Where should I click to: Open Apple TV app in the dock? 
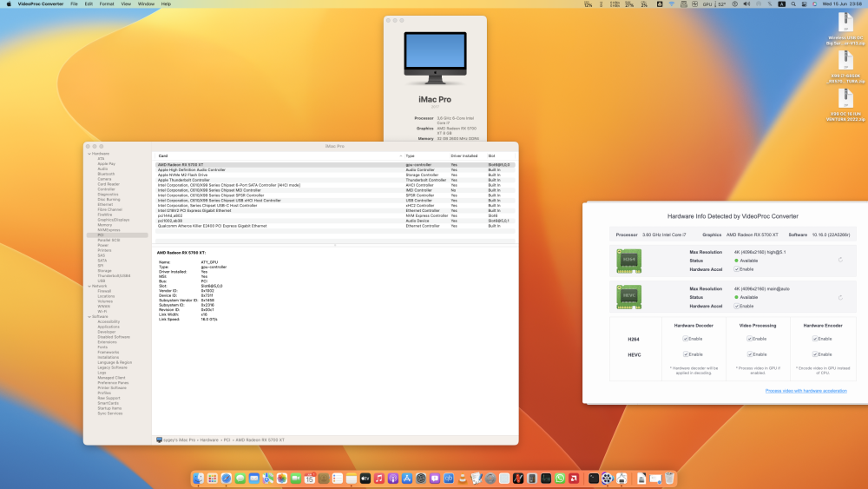tap(365, 479)
